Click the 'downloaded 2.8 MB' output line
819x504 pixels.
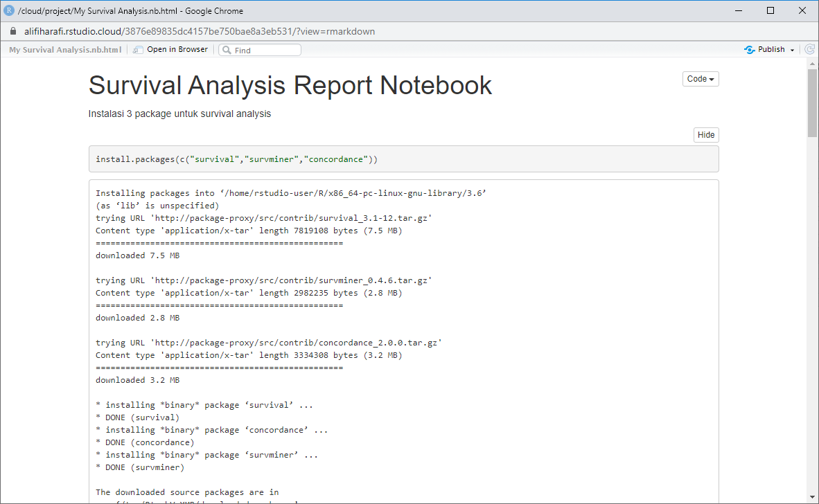(137, 318)
